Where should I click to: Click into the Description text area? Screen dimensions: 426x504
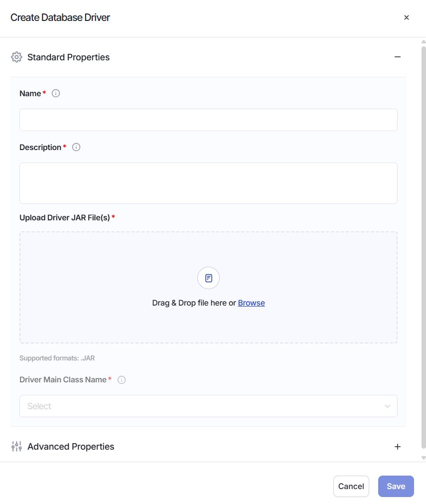(x=208, y=183)
